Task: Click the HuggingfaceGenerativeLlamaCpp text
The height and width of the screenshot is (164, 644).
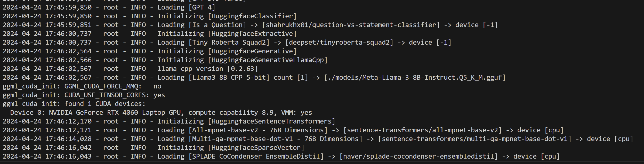Action: tap(268, 60)
